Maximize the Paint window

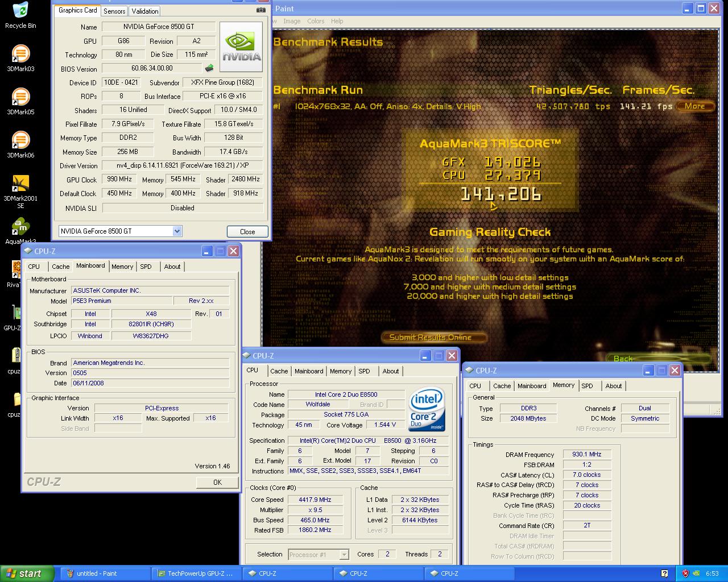[x=701, y=9]
